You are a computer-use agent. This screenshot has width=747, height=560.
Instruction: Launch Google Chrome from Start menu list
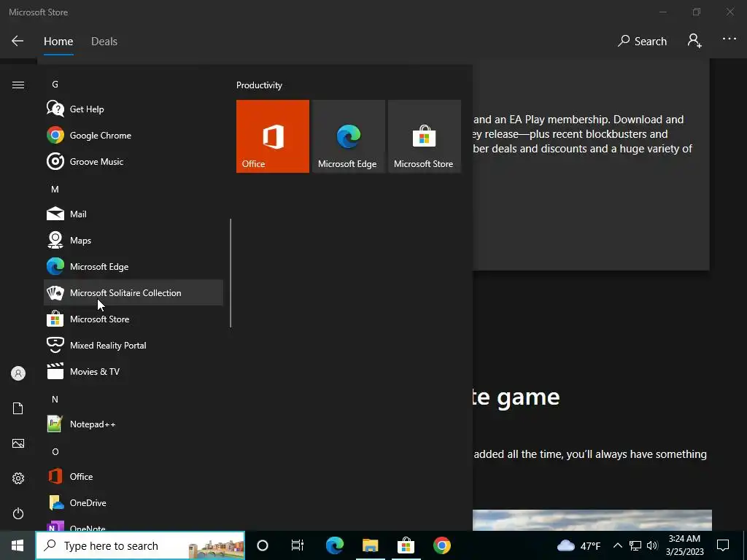tap(133, 135)
